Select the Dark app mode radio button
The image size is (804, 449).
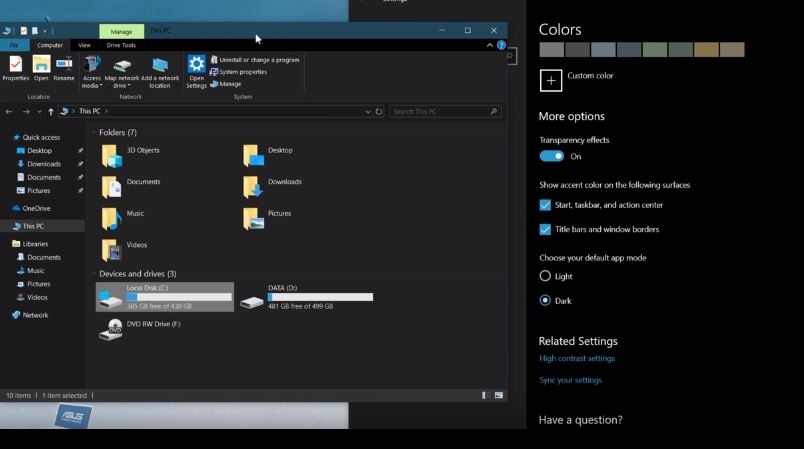point(545,300)
